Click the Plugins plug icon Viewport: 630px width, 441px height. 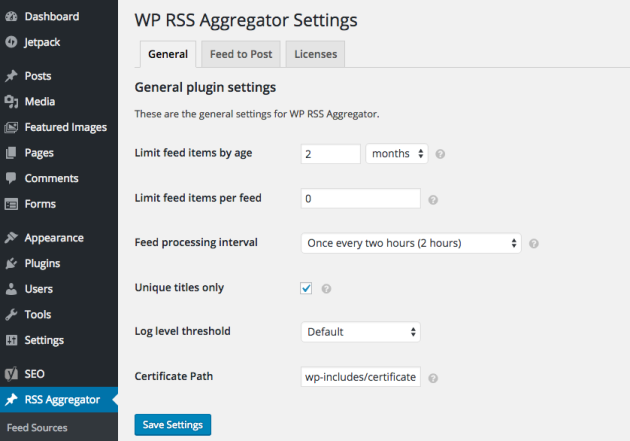pyautogui.click(x=11, y=263)
